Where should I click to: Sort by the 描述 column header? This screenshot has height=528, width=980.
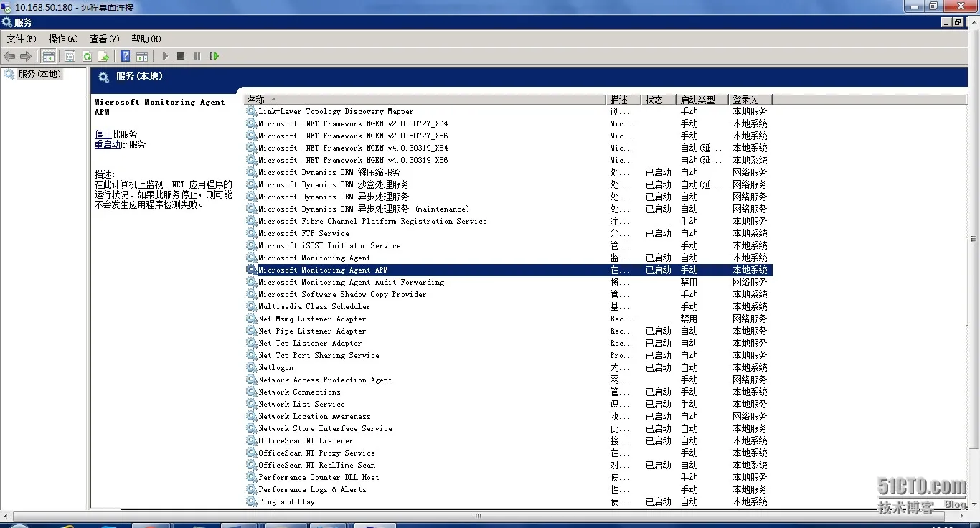pyautogui.click(x=623, y=100)
